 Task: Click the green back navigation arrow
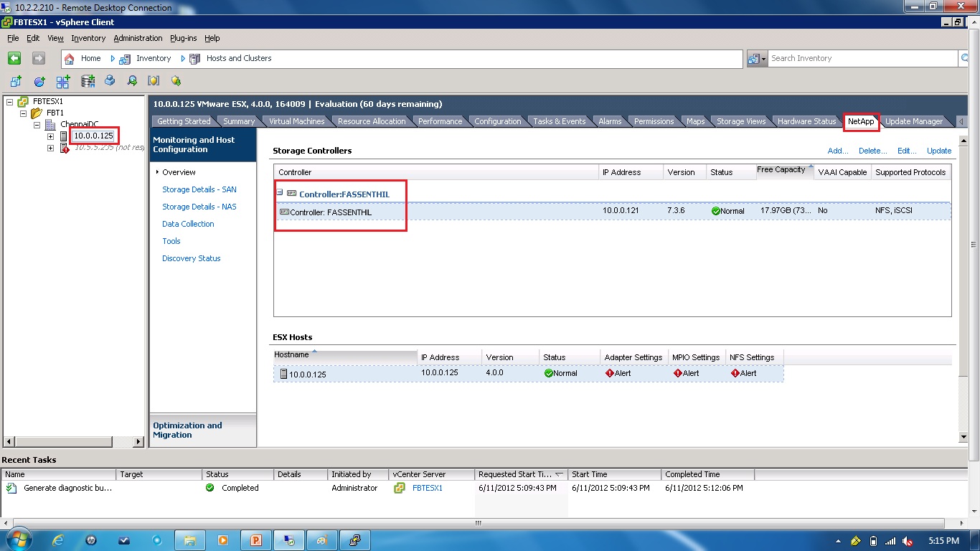pos(14,58)
